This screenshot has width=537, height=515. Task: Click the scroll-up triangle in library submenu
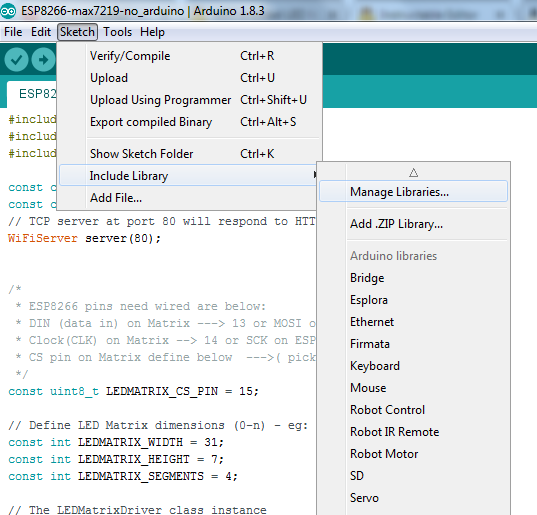coord(413,172)
